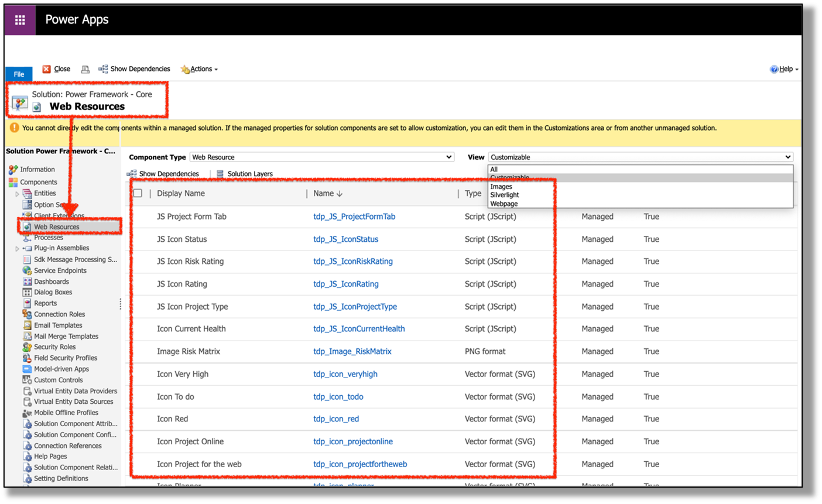
Task: Click the Solution Layers button
Action: point(244,174)
